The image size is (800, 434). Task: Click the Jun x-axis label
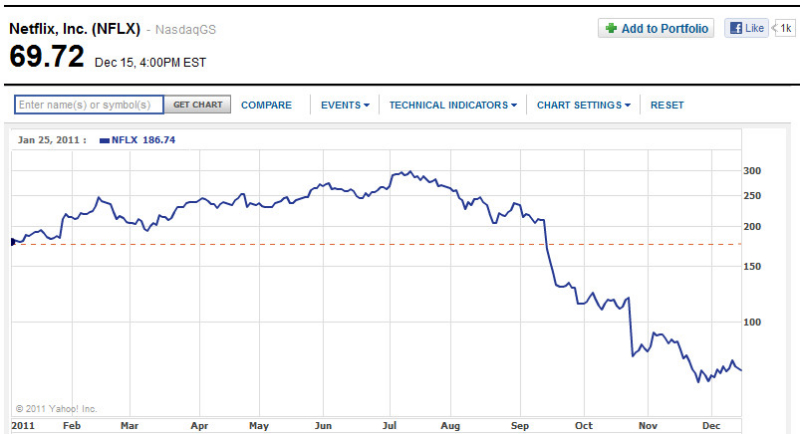323,426
